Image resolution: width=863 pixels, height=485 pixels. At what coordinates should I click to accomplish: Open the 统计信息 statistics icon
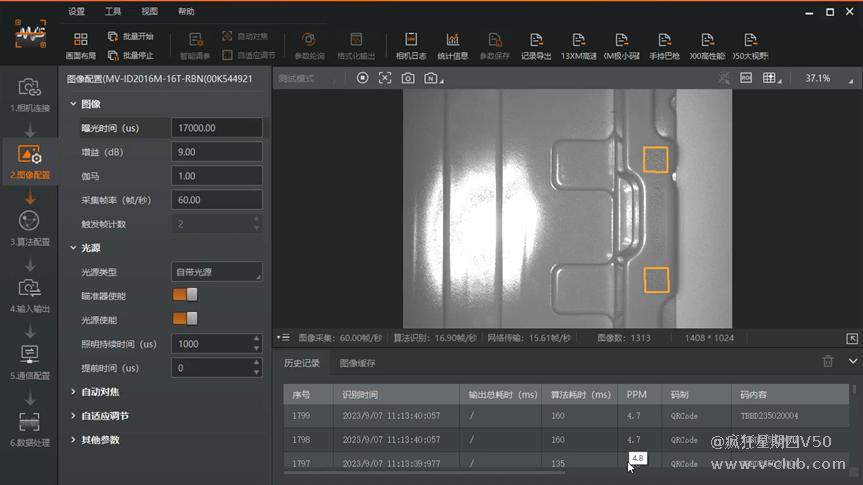452,45
